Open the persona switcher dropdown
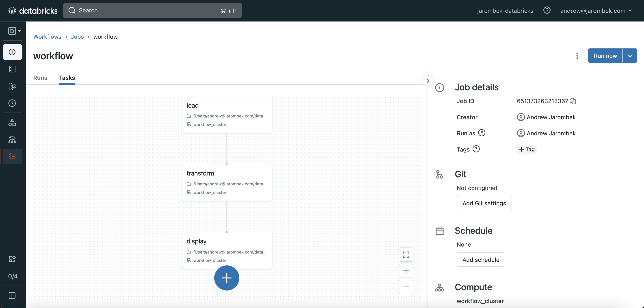The width and height of the screenshot is (644, 308). (14, 31)
